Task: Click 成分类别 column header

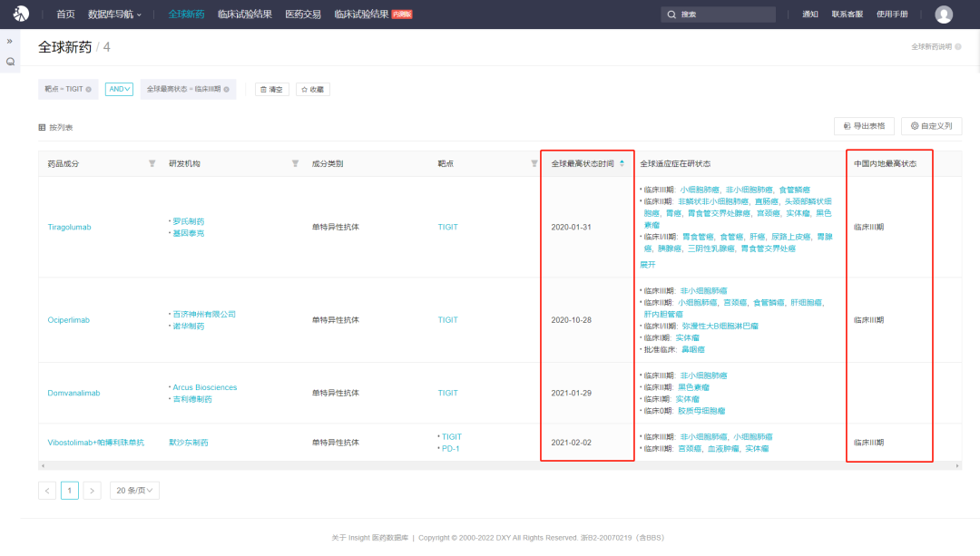Action: [x=328, y=163]
